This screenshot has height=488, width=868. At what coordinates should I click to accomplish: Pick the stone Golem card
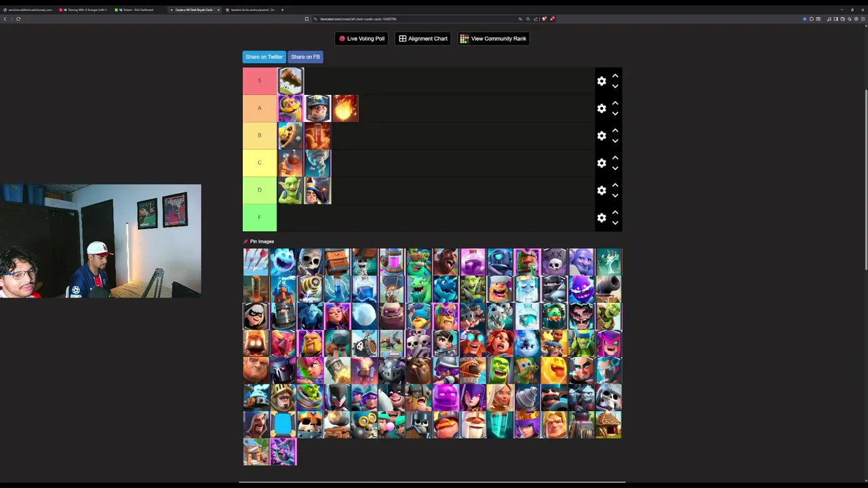point(392,316)
